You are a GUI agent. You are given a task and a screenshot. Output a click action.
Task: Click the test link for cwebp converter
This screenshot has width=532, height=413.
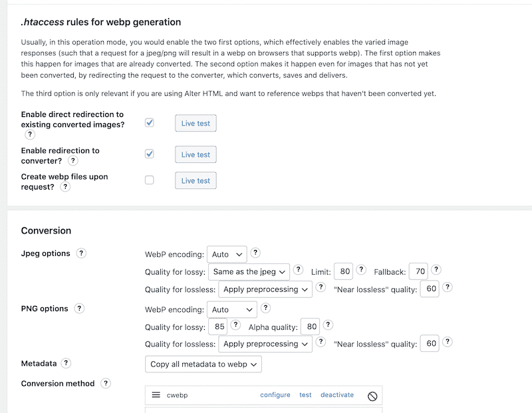[x=305, y=394]
